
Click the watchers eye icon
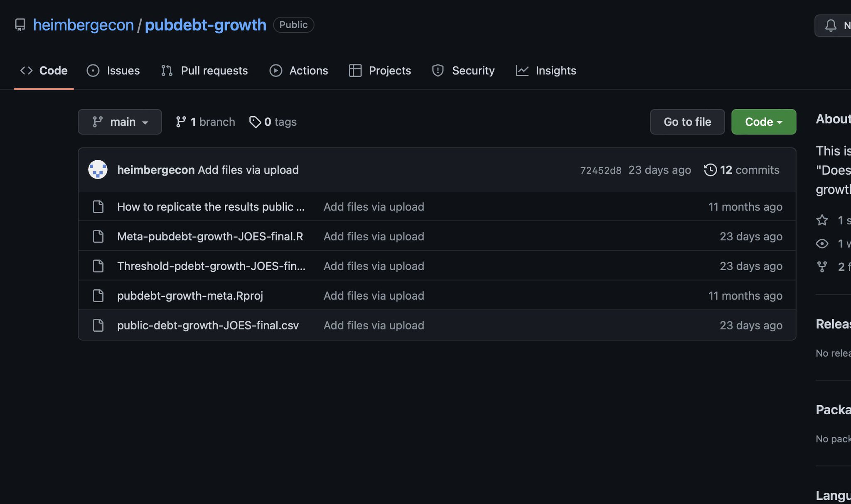[x=822, y=244]
